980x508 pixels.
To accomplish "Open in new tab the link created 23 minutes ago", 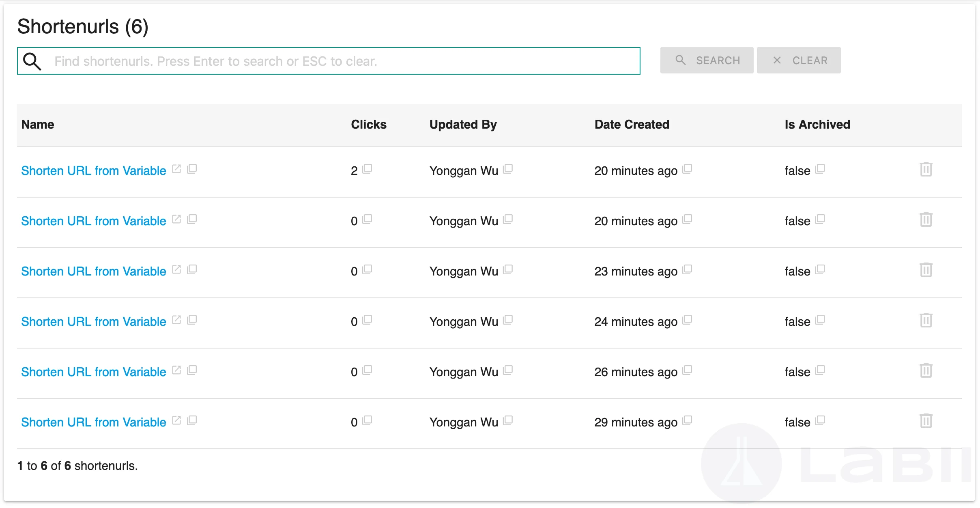I will [x=176, y=269].
